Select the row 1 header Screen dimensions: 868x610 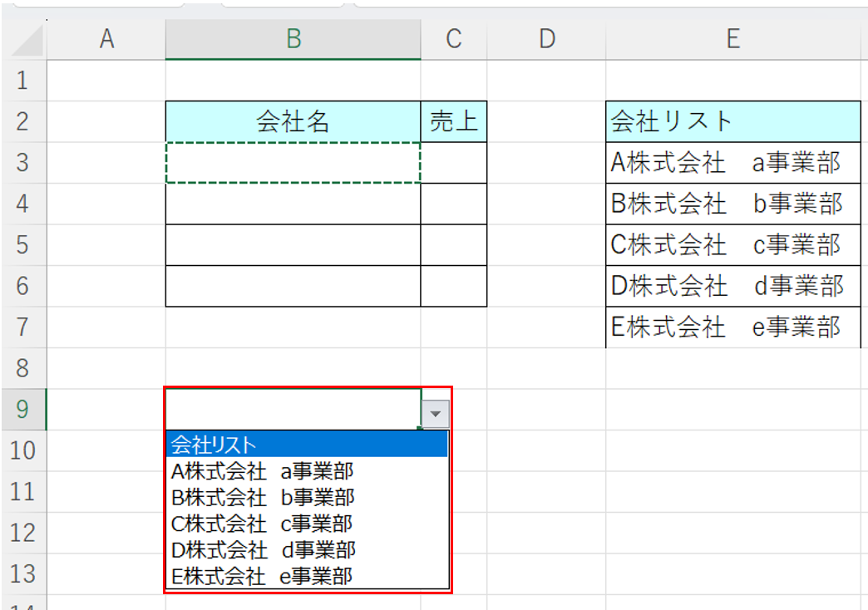click(x=24, y=81)
